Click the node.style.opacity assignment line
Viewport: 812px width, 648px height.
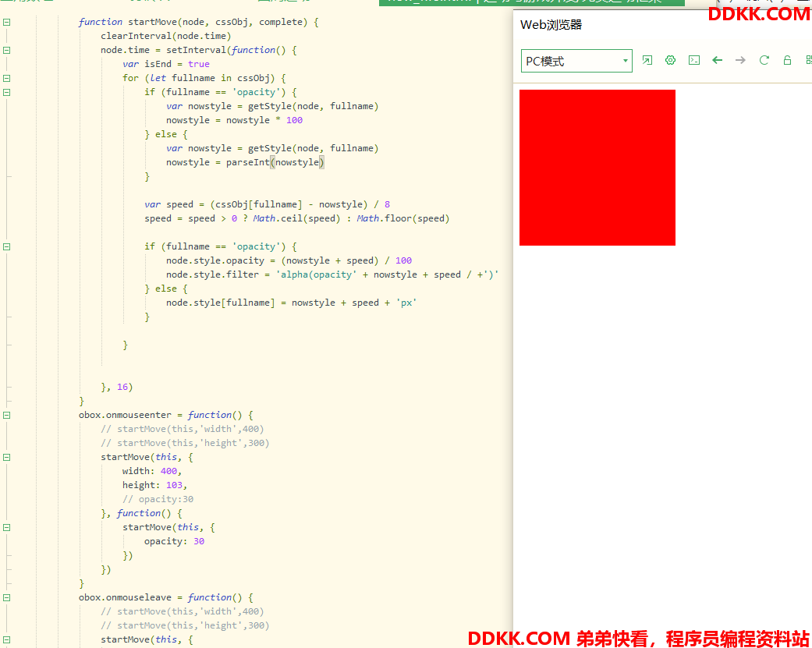[x=289, y=261]
